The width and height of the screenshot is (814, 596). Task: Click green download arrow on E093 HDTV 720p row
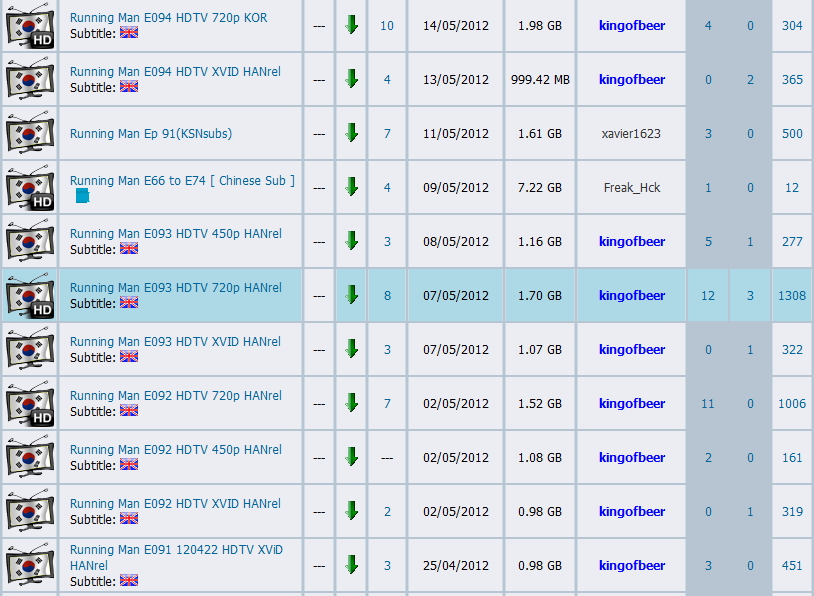point(351,295)
